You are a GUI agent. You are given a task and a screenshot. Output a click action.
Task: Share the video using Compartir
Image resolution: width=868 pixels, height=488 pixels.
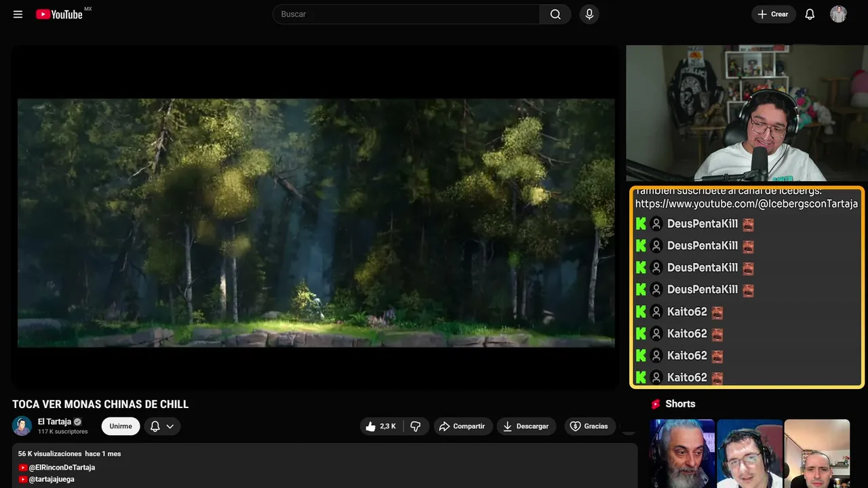tap(462, 426)
